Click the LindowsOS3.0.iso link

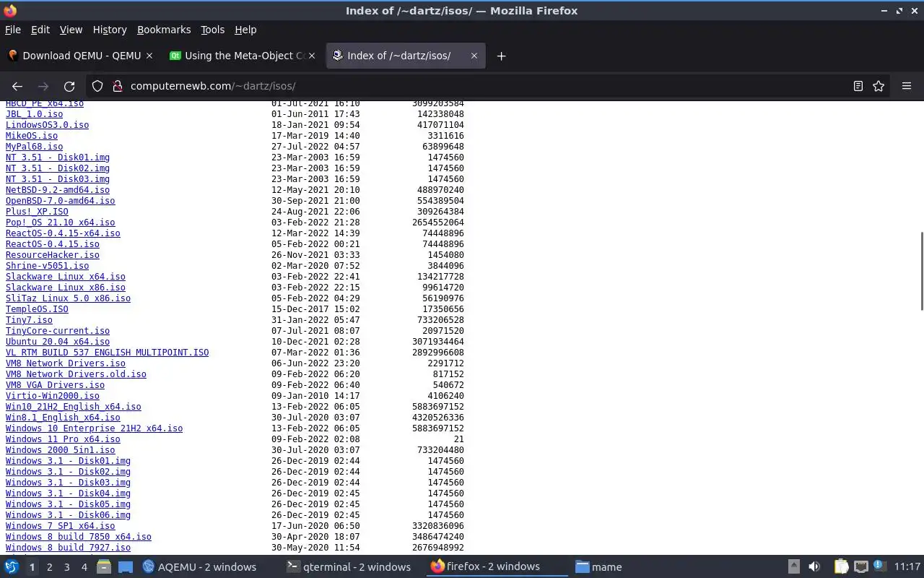coord(47,125)
